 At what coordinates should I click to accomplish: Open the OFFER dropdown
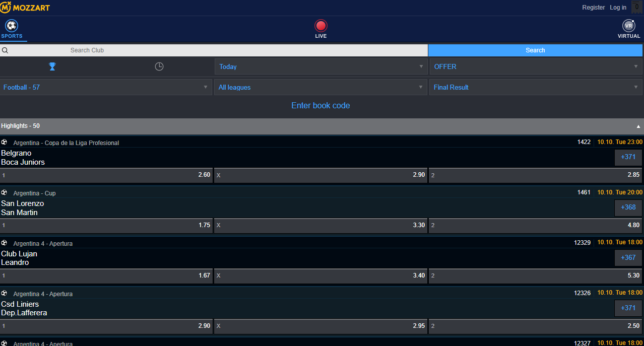coord(535,66)
